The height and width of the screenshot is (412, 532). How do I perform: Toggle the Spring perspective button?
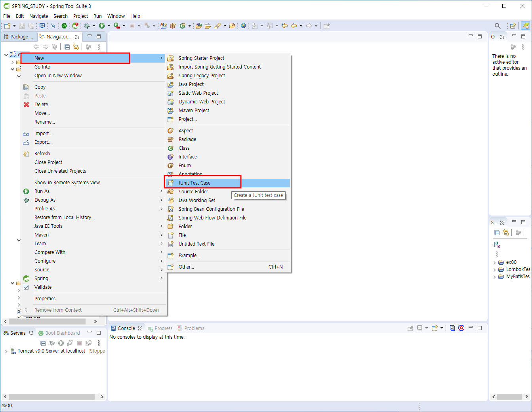tap(526, 26)
